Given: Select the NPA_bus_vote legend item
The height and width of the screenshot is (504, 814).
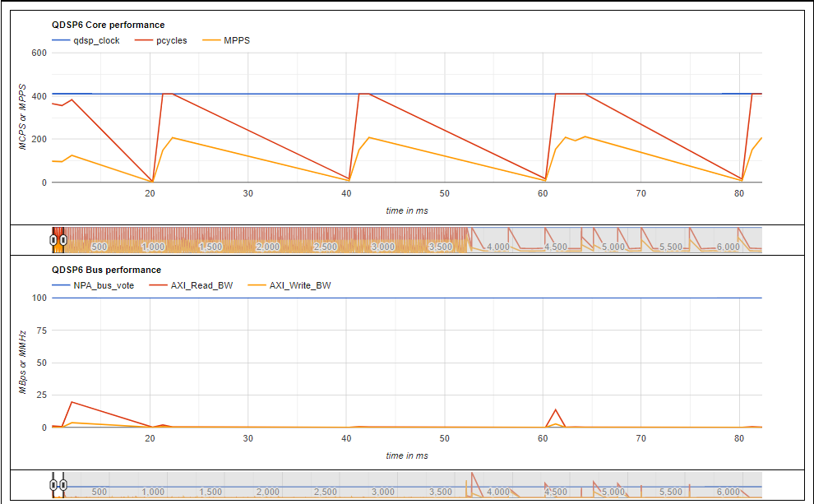Looking at the screenshot, I should pos(93,285).
